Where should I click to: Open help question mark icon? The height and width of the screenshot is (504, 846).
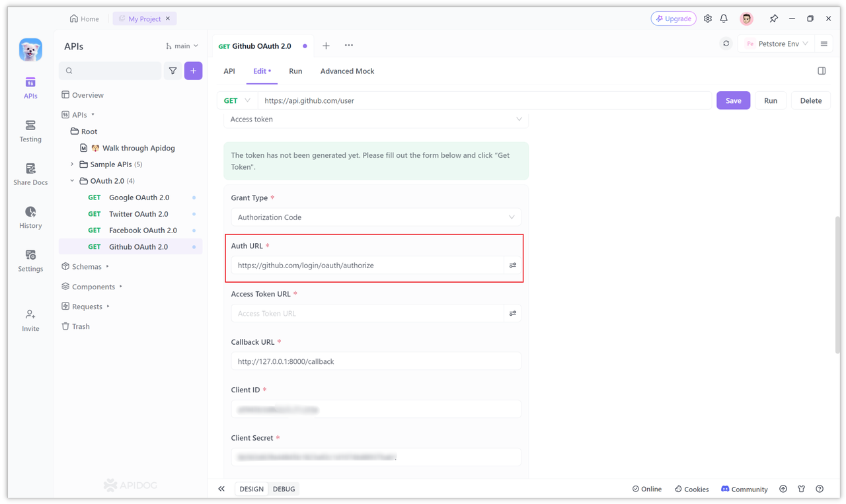pyautogui.click(x=820, y=489)
